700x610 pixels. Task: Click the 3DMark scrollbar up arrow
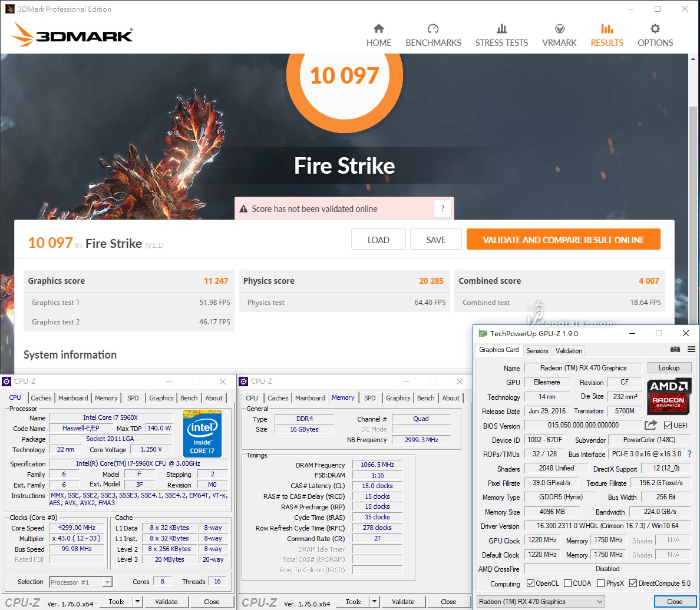click(693, 58)
